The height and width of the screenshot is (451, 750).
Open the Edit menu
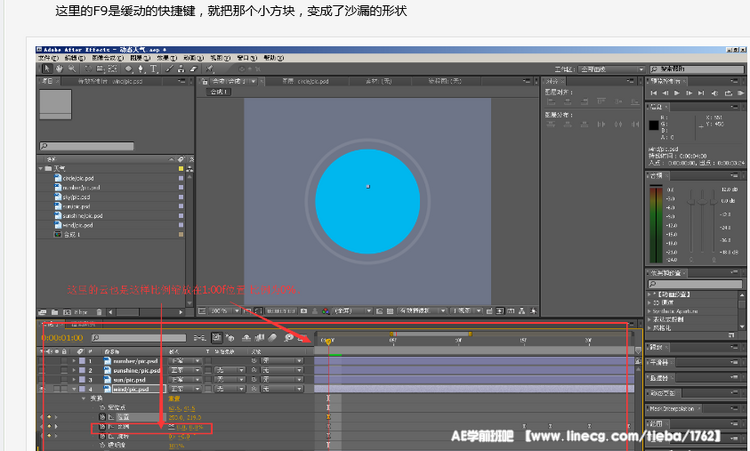pyautogui.click(x=74, y=58)
